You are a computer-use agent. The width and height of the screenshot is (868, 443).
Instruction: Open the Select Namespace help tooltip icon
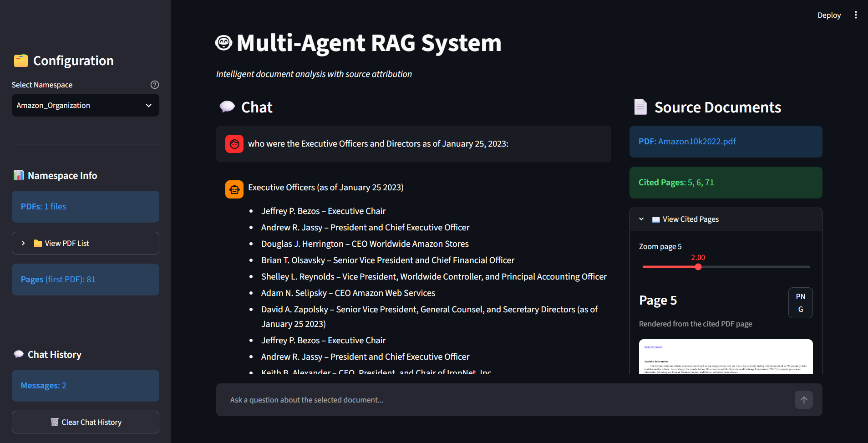[155, 85]
